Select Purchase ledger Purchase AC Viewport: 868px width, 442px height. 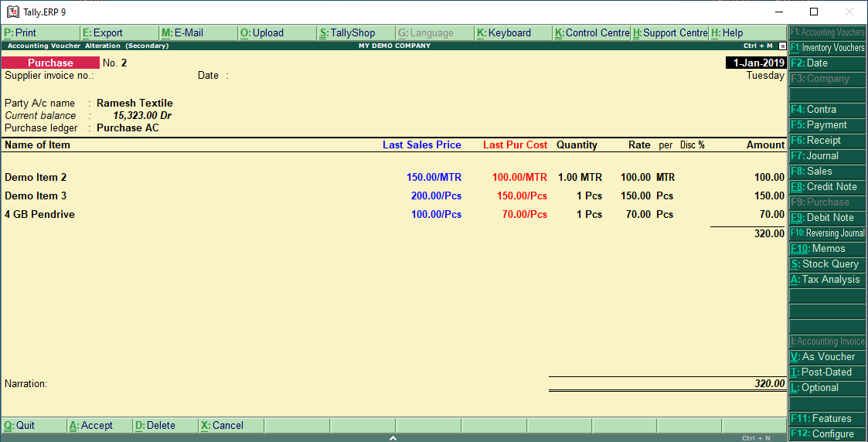[x=128, y=128]
